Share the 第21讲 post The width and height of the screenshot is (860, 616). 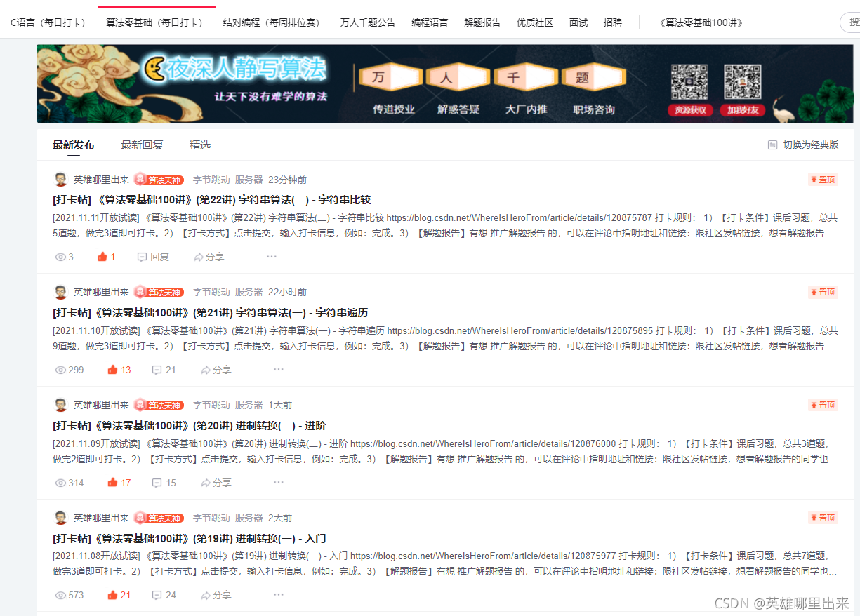point(216,370)
